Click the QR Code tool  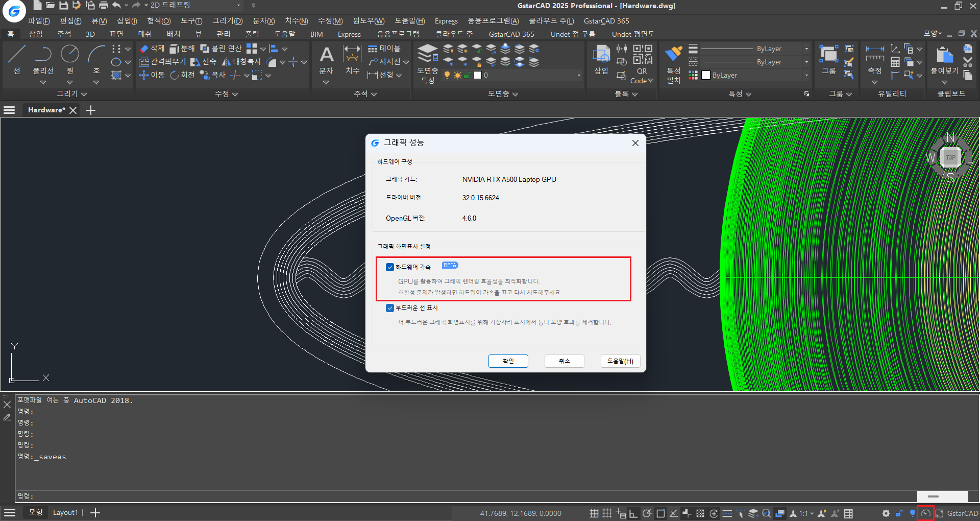point(642,64)
